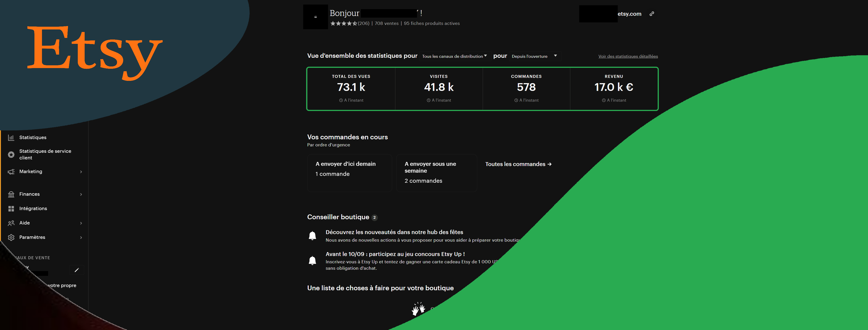Click the bell icon beside hub des fêtes notice

click(312, 235)
